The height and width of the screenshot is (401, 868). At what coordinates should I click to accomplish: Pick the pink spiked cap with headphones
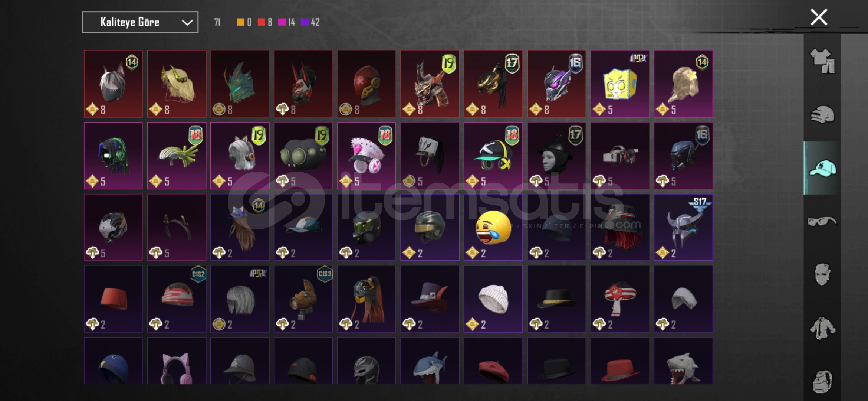click(x=366, y=156)
